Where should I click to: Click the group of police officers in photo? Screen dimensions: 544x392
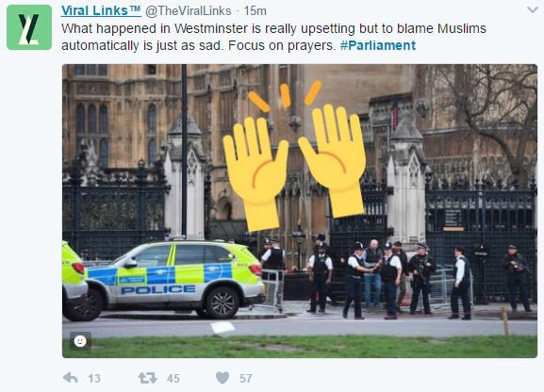[396, 278]
